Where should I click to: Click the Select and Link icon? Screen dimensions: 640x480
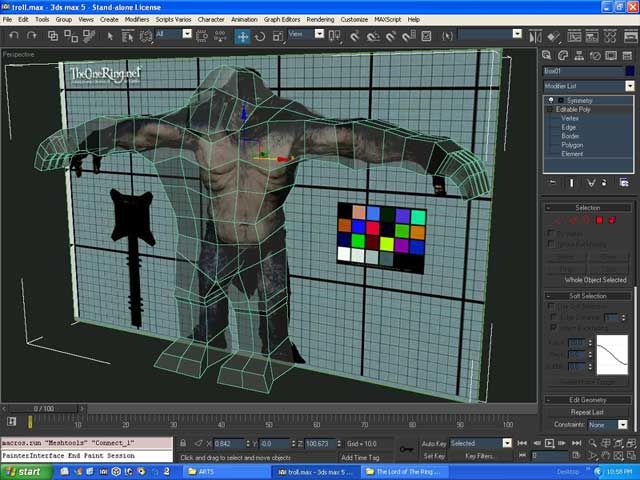[x=53, y=36]
